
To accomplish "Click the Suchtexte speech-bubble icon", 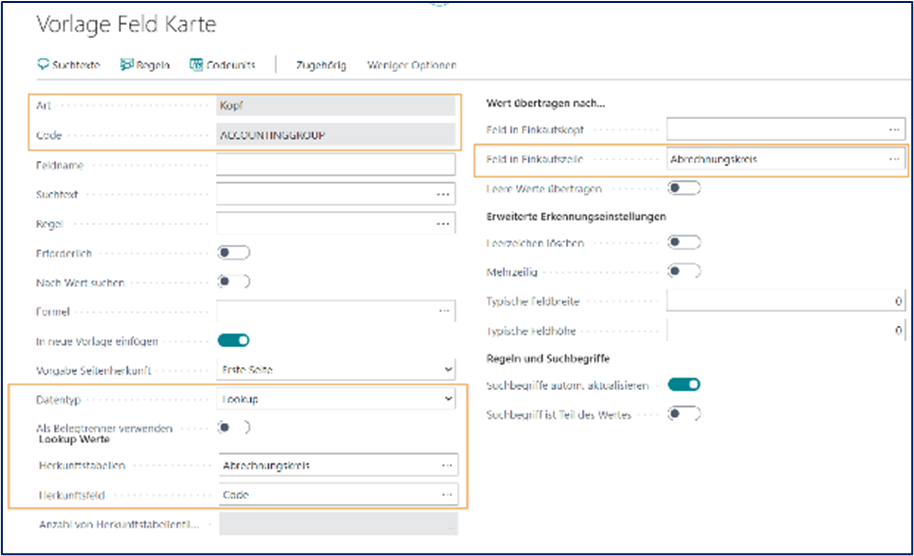I will point(43,65).
